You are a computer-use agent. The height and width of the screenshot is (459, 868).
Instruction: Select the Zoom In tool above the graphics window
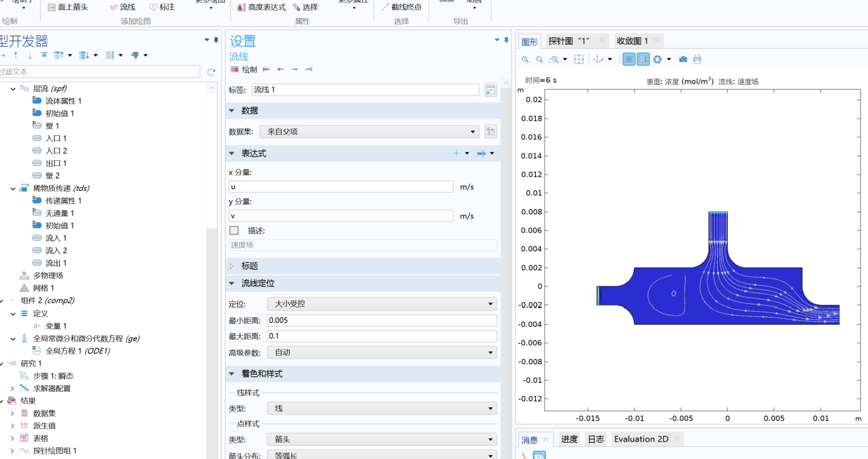[x=525, y=59]
